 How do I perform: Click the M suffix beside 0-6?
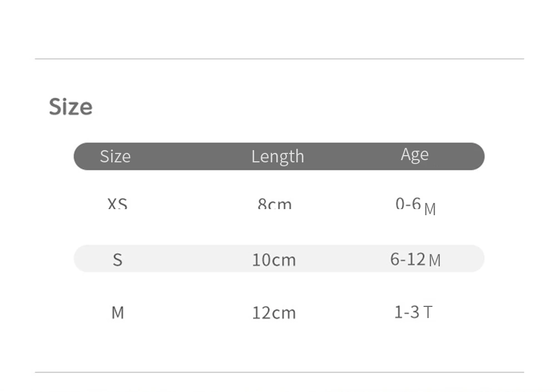430,209
